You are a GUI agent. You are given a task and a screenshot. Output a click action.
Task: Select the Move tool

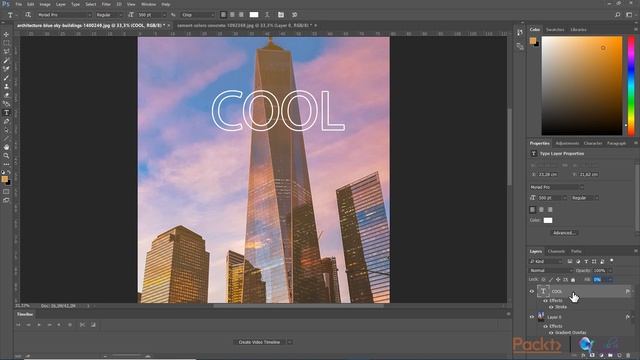[6, 34]
